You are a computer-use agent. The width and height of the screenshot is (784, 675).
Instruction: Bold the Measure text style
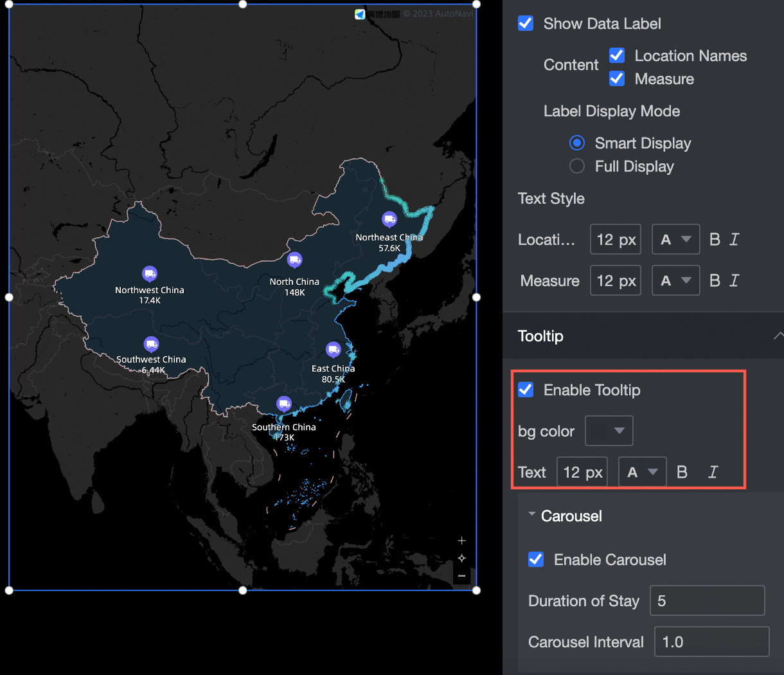pyautogui.click(x=715, y=280)
